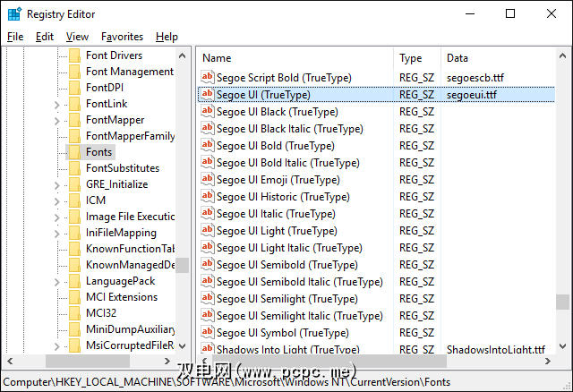Sort values by the Name column header
The height and width of the screenshot is (392, 573).
295,58
